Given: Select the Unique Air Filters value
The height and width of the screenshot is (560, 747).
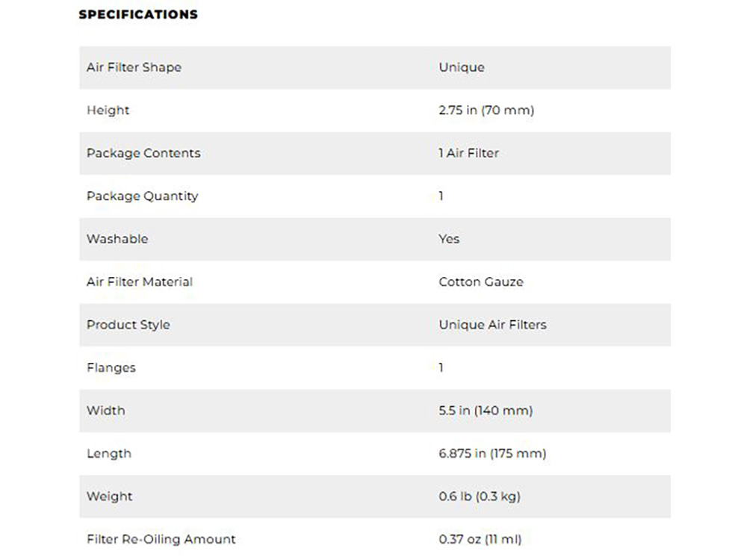Looking at the screenshot, I should pos(492,325).
